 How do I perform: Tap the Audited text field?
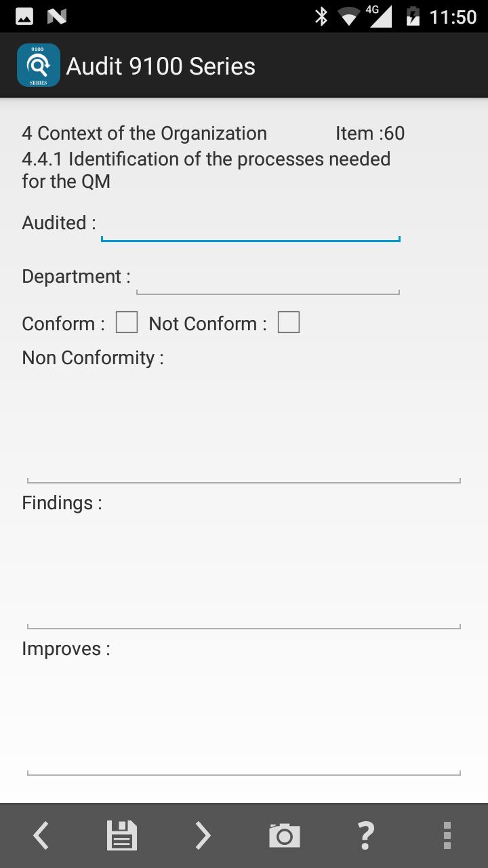pos(250,231)
